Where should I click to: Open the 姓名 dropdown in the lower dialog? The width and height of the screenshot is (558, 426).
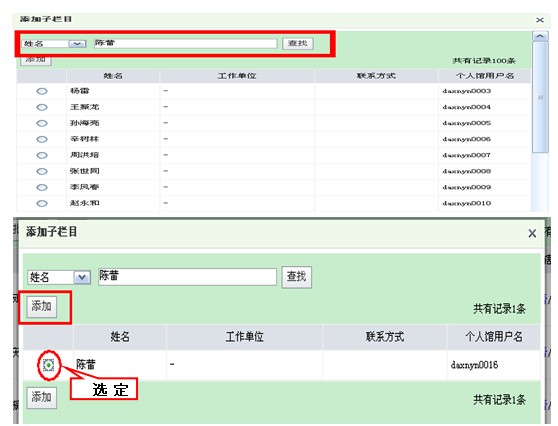pos(82,277)
